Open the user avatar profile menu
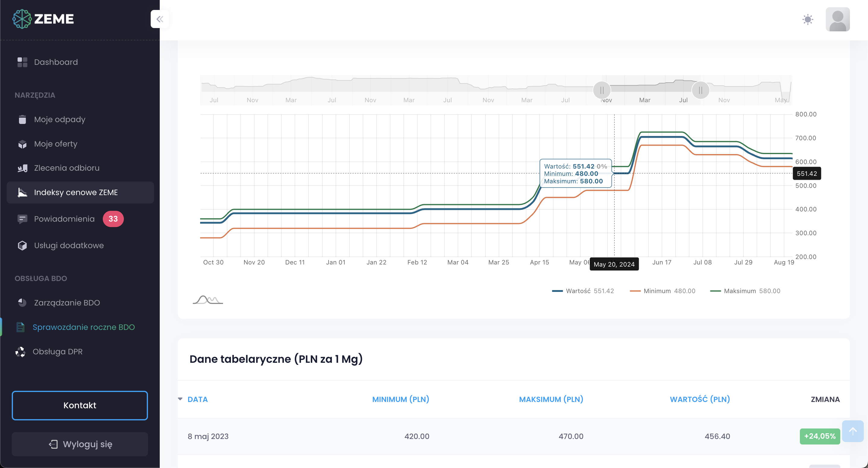868x468 pixels. (837, 19)
